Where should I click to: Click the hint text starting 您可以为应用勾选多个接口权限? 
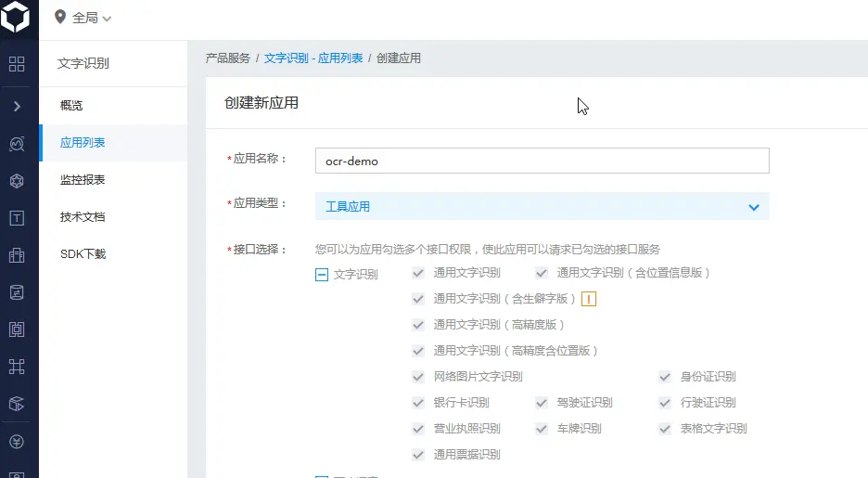[x=488, y=250]
